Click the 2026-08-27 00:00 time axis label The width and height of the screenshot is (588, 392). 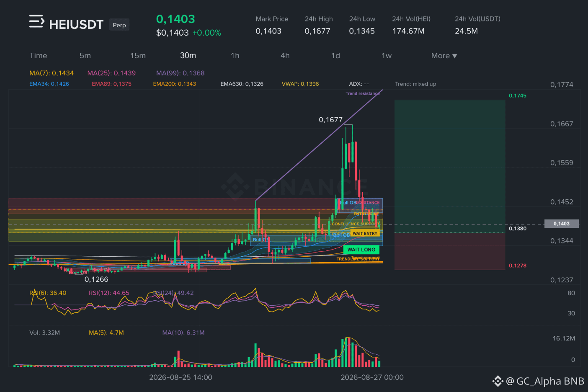coord(372,378)
